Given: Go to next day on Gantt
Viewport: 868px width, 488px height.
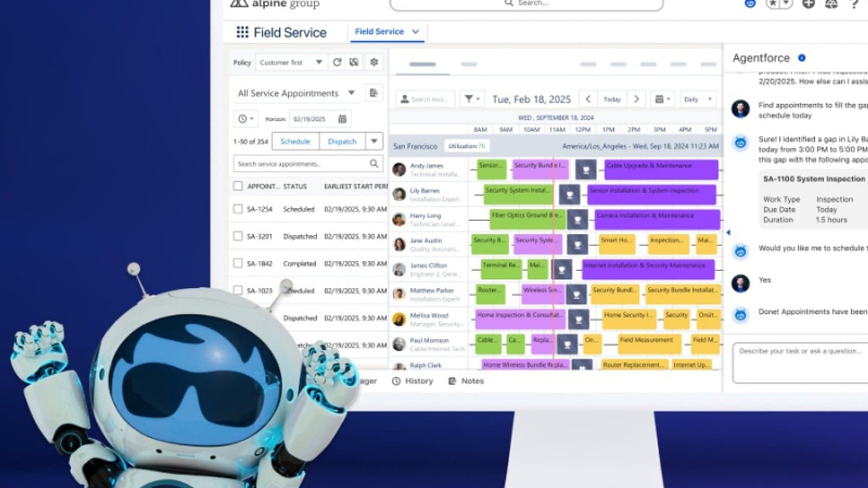Looking at the screenshot, I should click(636, 99).
